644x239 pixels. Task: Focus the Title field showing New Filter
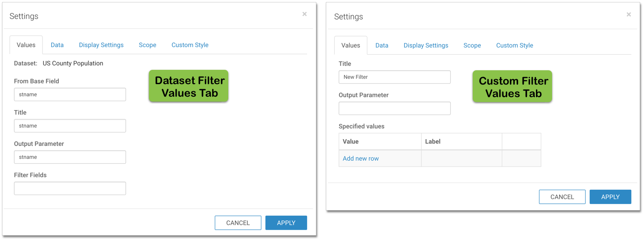(x=394, y=77)
